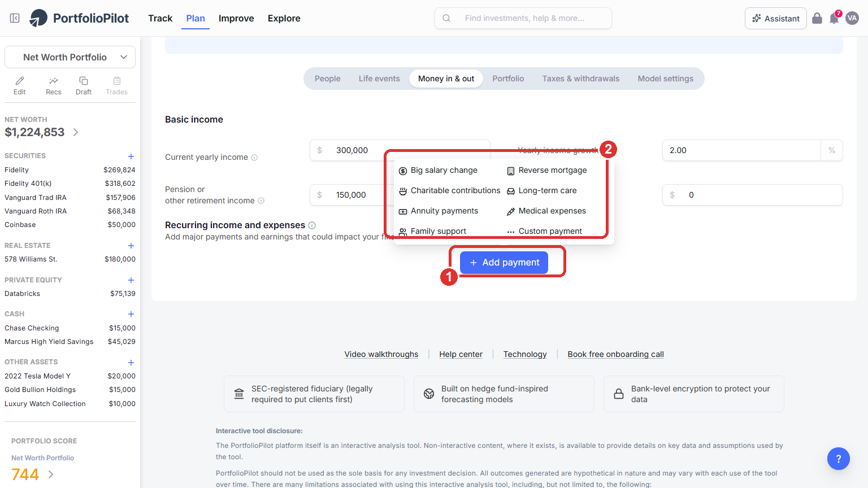This screenshot has width=868, height=488.
Task: Select Reverse mortgage option
Action: pos(546,171)
